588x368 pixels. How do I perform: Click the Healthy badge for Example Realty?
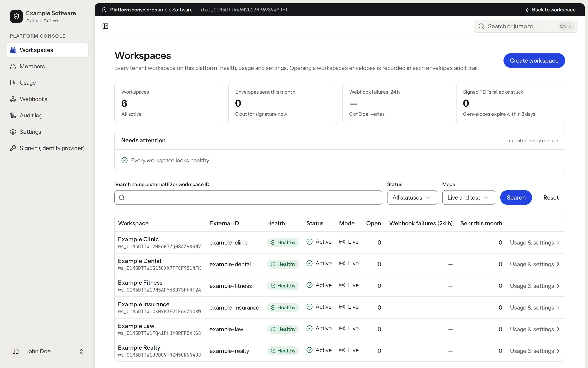tap(283, 351)
